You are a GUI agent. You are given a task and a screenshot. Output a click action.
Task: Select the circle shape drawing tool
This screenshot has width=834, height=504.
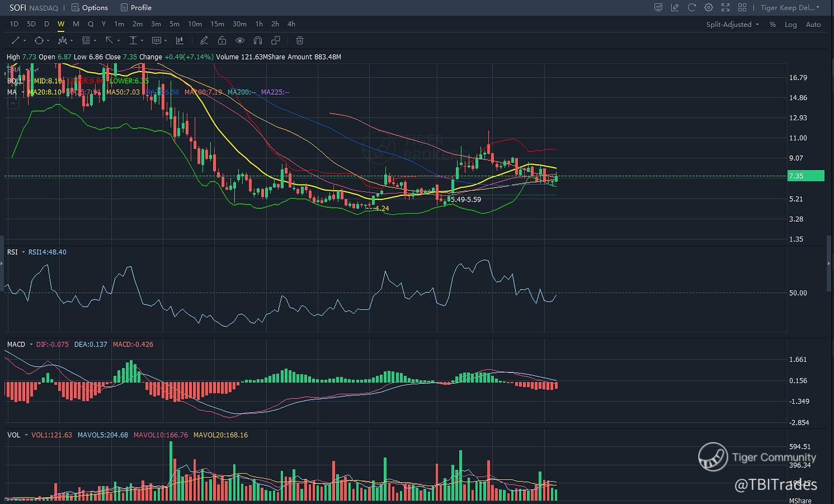[39, 41]
